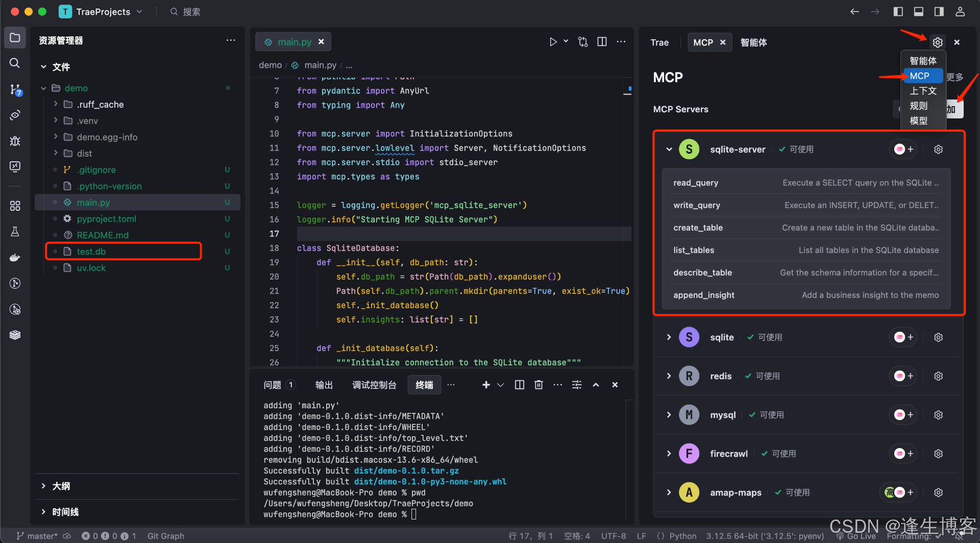Create a new terminal with plus icon
Image resolution: width=980 pixels, height=543 pixels.
coord(486,385)
